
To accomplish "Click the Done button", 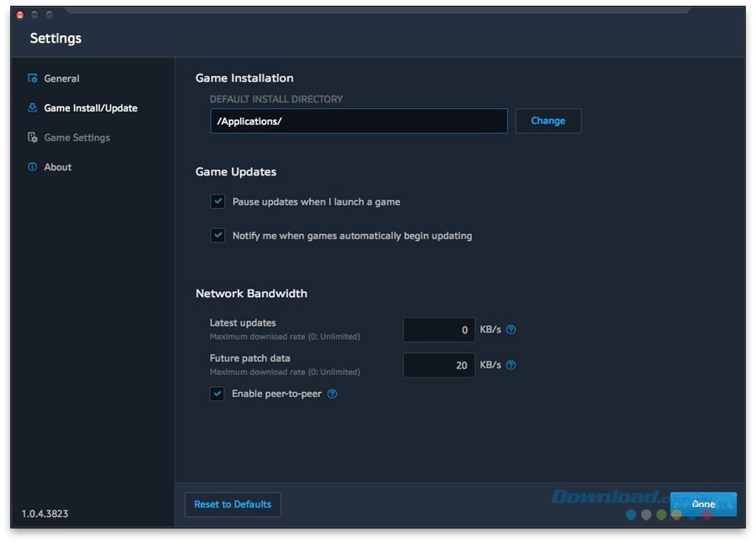I will [703, 504].
